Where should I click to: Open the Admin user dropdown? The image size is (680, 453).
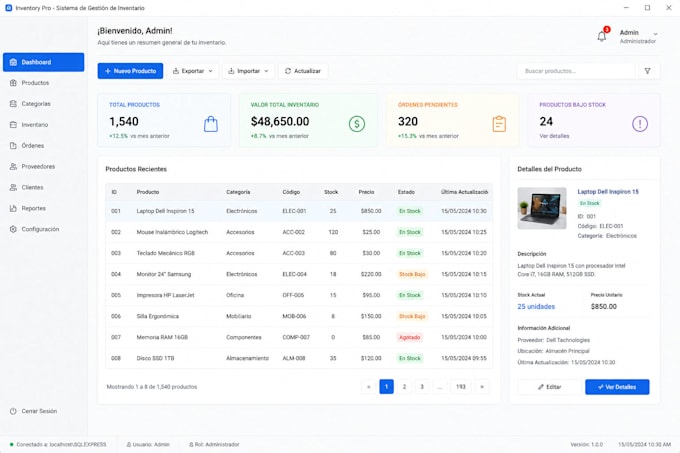[x=638, y=36]
